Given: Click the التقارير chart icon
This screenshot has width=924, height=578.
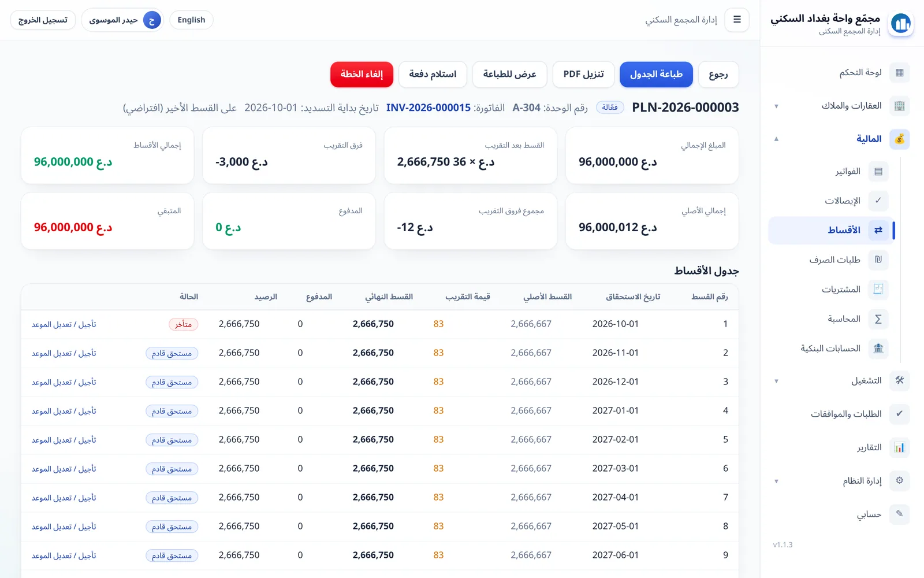Looking at the screenshot, I should pos(899,447).
